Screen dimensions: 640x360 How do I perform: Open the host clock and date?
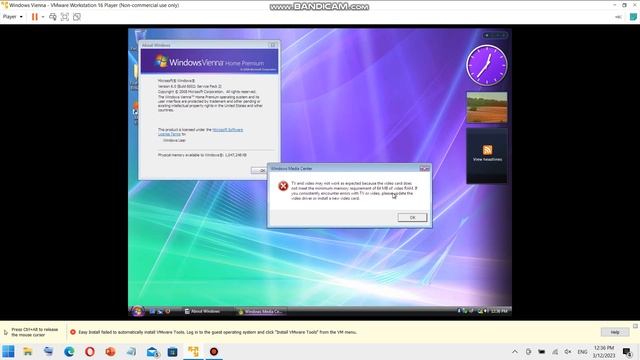coord(604,352)
